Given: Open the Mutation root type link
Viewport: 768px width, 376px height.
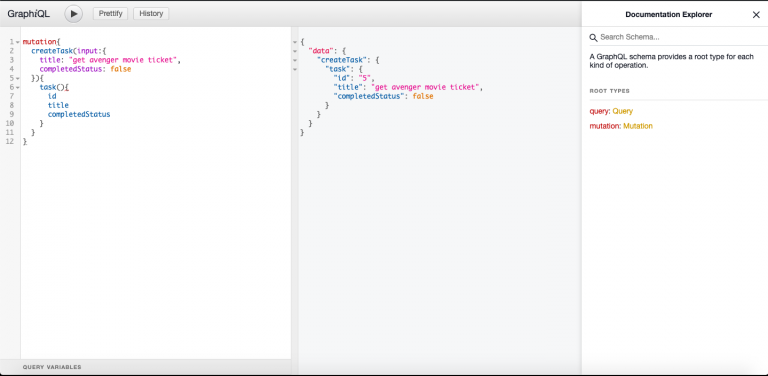Looking at the screenshot, I should [x=638, y=126].
